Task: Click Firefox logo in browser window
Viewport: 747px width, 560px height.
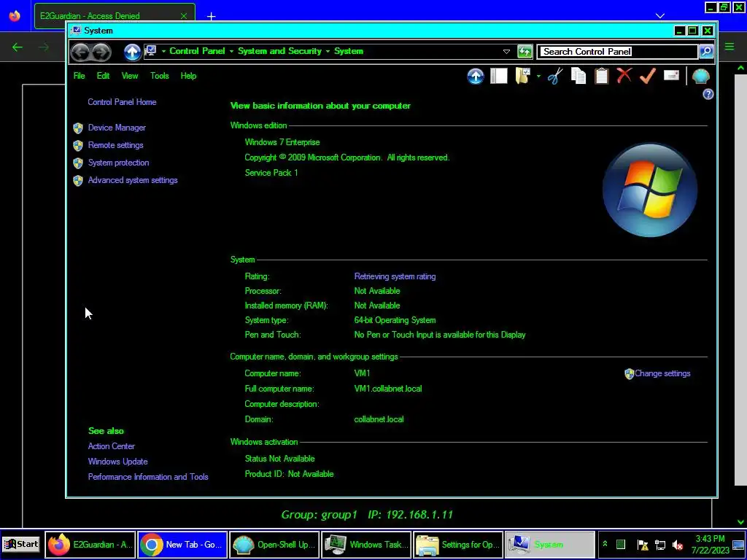Action: pos(15,16)
